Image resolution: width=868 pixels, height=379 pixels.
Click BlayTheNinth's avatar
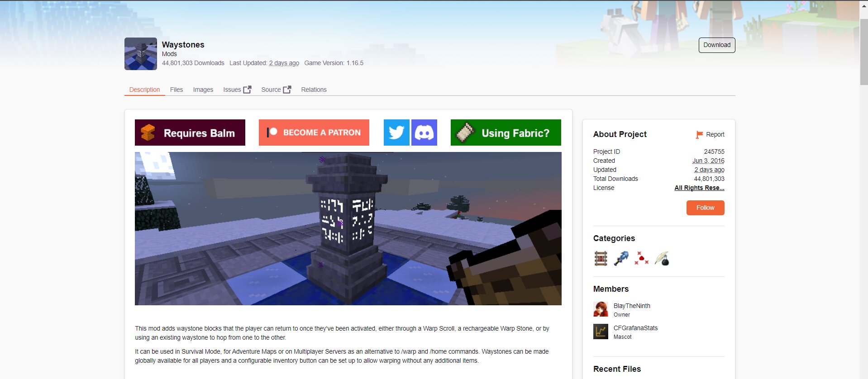click(601, 309)
